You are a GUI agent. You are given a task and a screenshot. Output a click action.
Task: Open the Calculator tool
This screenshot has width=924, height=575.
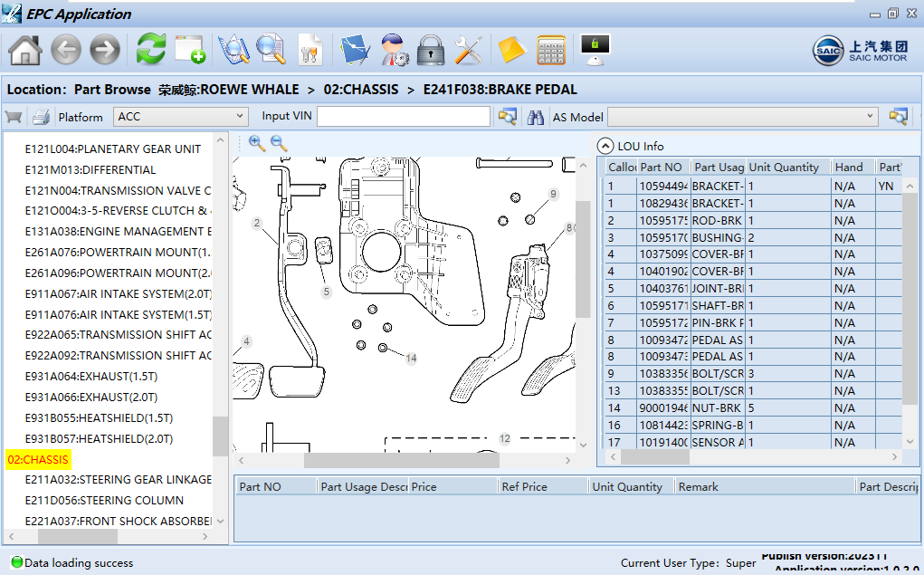550,51
